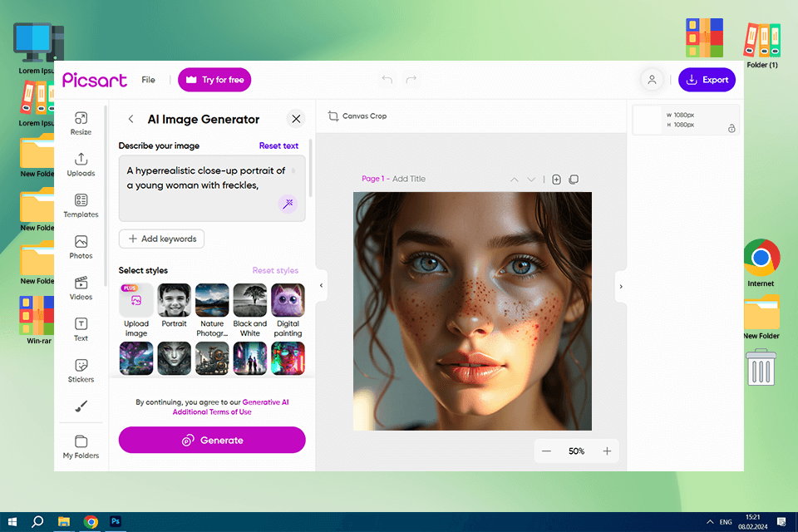This screenshot has height=532, width=798.
Task: Click the Picsart logo
Action: [x=95, y=80]
